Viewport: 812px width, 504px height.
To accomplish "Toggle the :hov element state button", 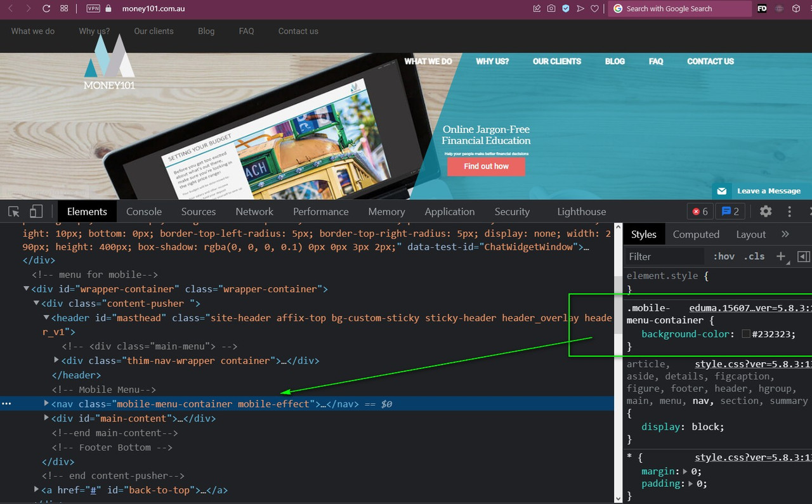I will click(724, 256).
